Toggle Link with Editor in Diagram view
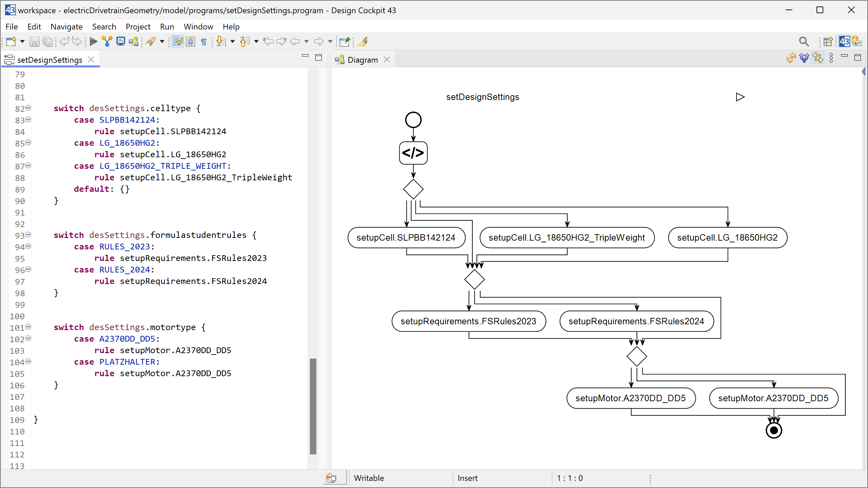The height and width of the screenshot is (488, 868). tap(818, 58)
